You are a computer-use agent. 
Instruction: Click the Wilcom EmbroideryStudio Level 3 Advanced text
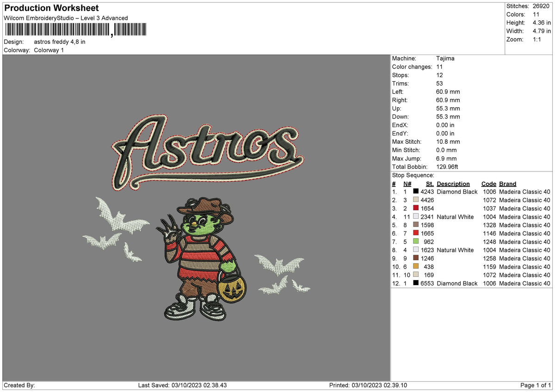click(x=66, y=18)
